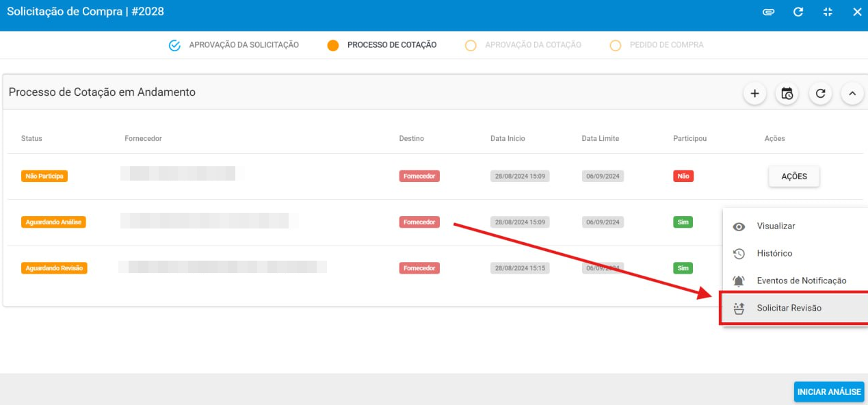Click the Sim badge in Aguardando Revisão row

pos(683,268)
